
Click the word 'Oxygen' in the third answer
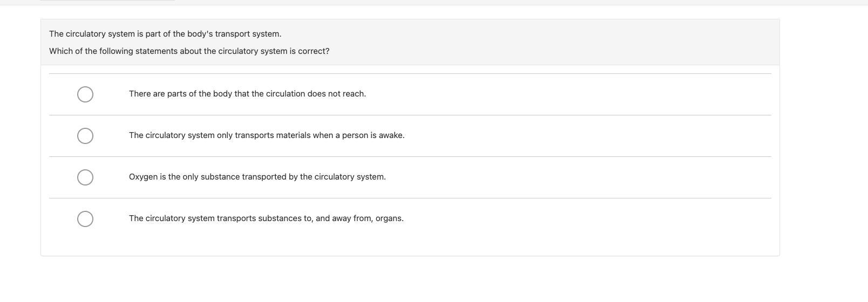coord(143,177)
